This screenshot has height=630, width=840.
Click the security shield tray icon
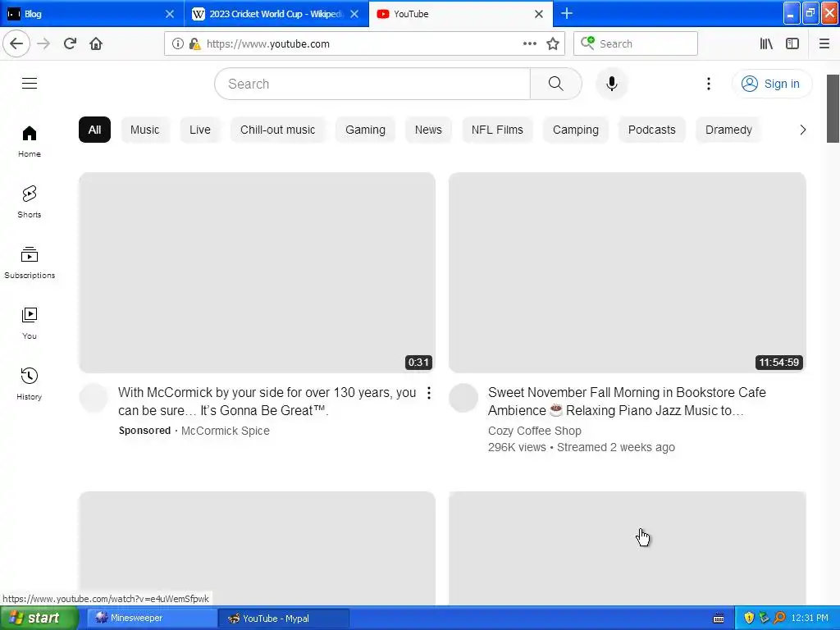click(x=749, y=619)
